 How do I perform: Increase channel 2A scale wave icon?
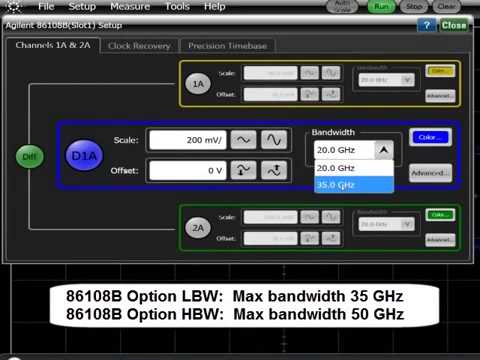pyautogui.click(x=331, y=217)
